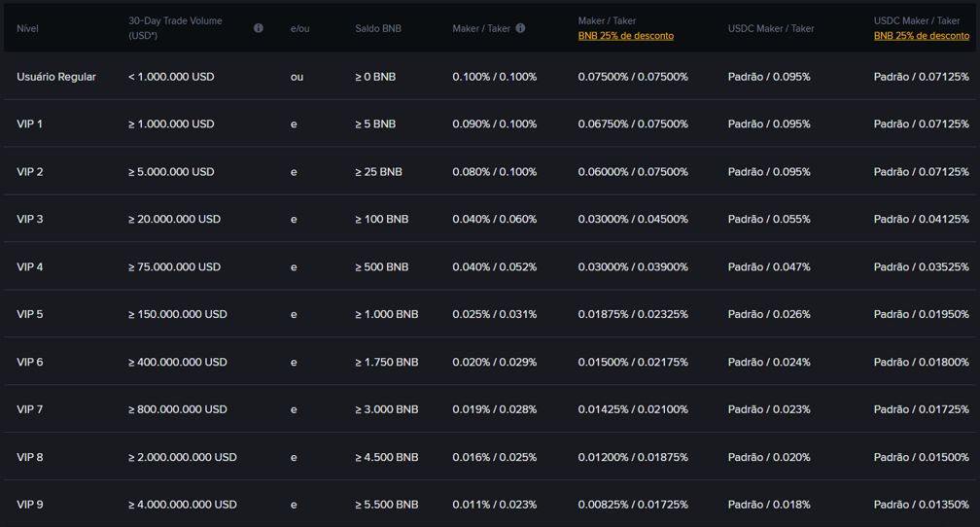This screenshot has width=980, height=527.
Task: Select the VIP 7 level label
Action: 30,410
